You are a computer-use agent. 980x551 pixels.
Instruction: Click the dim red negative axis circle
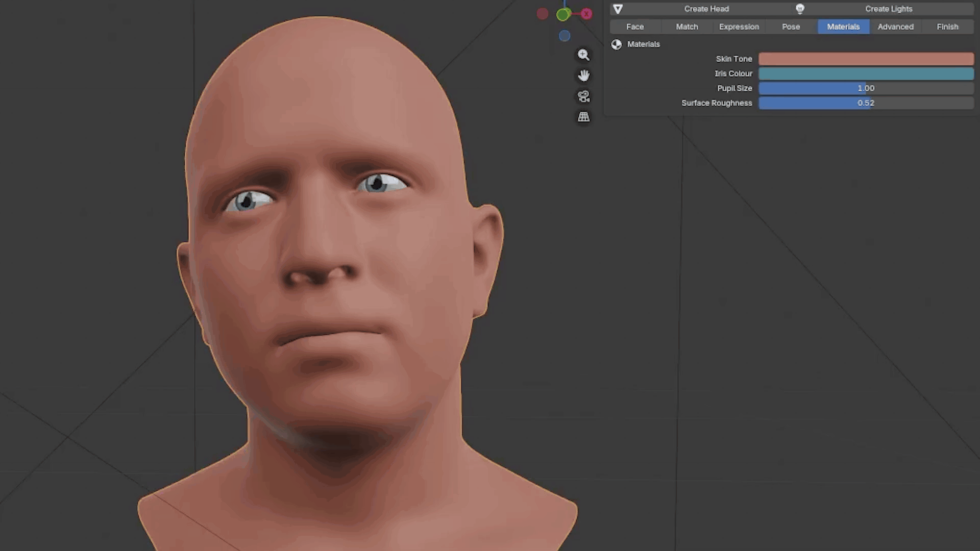543,14
